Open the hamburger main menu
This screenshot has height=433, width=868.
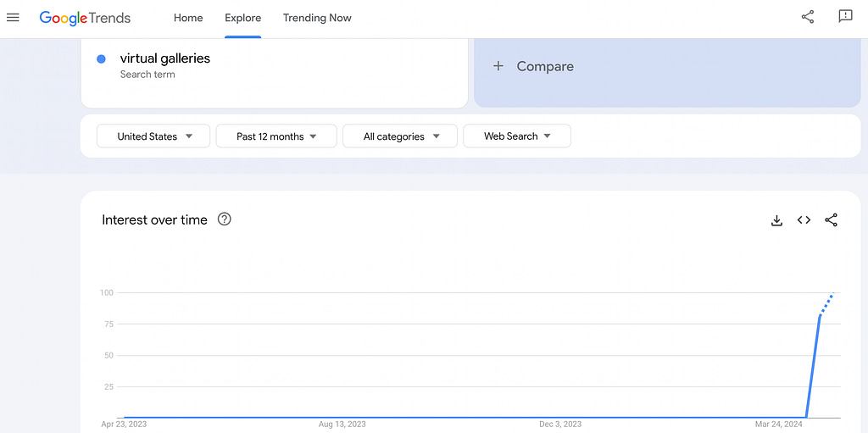coord(13,18)
